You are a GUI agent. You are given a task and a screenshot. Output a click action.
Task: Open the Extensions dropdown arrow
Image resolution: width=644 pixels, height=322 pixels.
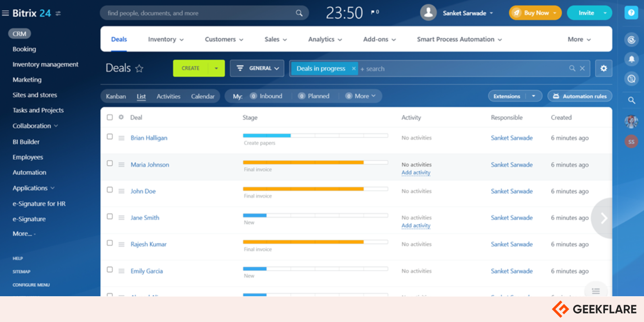pyautogui.click(x=534, y=96)
